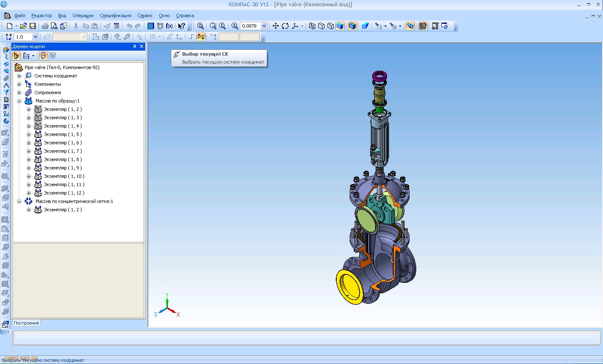Toggle shaded display mode button
Viewport: 603px width, 364px height.
(340, 26)
